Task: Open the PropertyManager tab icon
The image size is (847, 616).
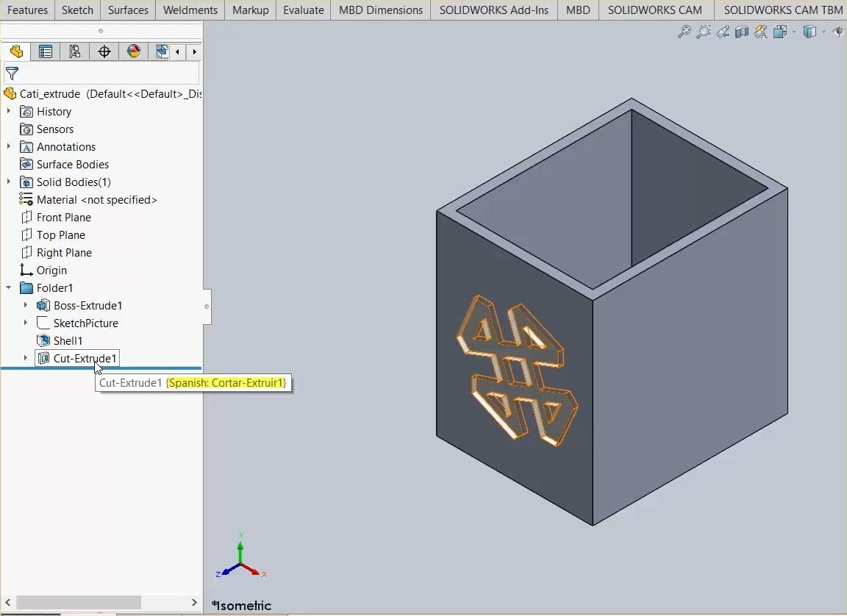Action: [46, 52]
